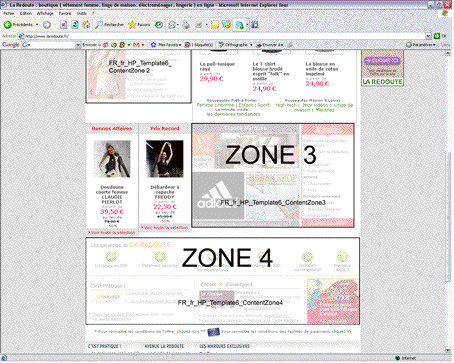
Task: Expand the address bar dropdown
Action: tap(429, 36)
